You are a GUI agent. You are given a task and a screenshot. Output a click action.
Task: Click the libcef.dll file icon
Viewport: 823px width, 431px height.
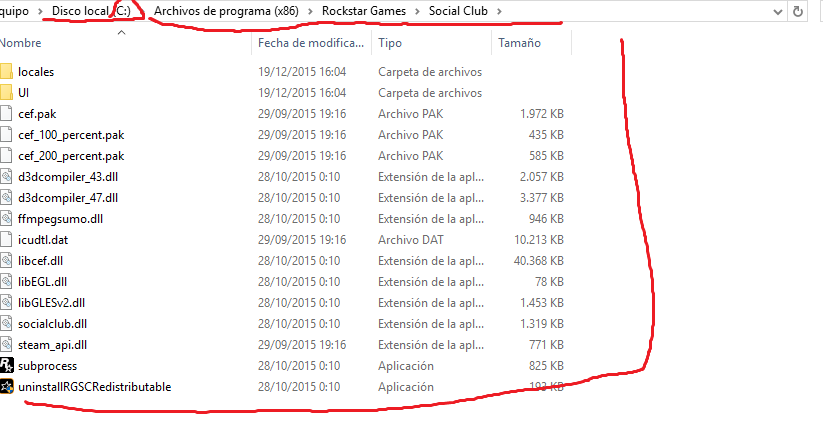(x=6, y=260)
